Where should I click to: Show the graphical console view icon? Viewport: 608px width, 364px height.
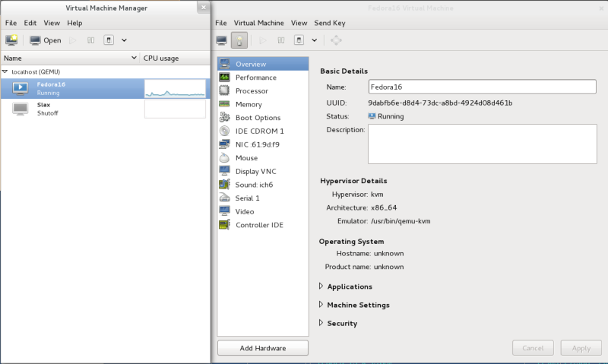[x=222, y=40]
